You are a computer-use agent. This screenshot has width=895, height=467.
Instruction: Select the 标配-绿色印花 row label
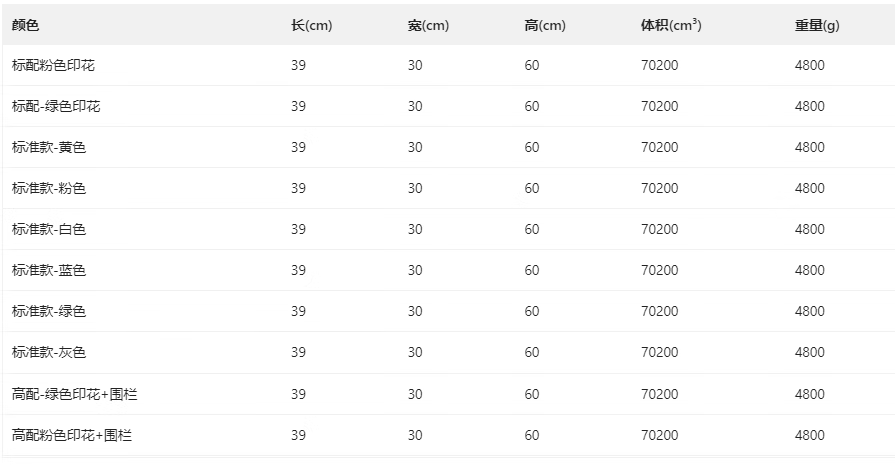pos(56,106)
